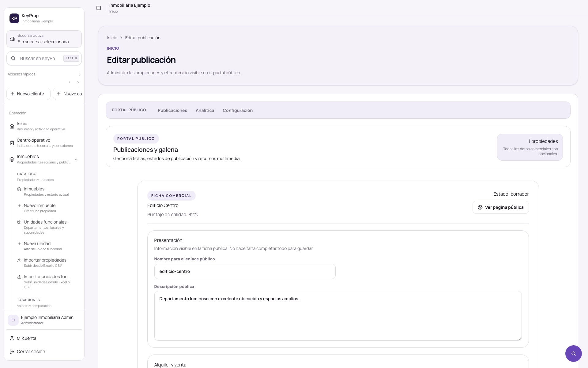Image resolution: width=588 pixels, height=368 pixels.
Task: Click the Ejemplo Inmobiliaria Admin profile
Action: 44,320
